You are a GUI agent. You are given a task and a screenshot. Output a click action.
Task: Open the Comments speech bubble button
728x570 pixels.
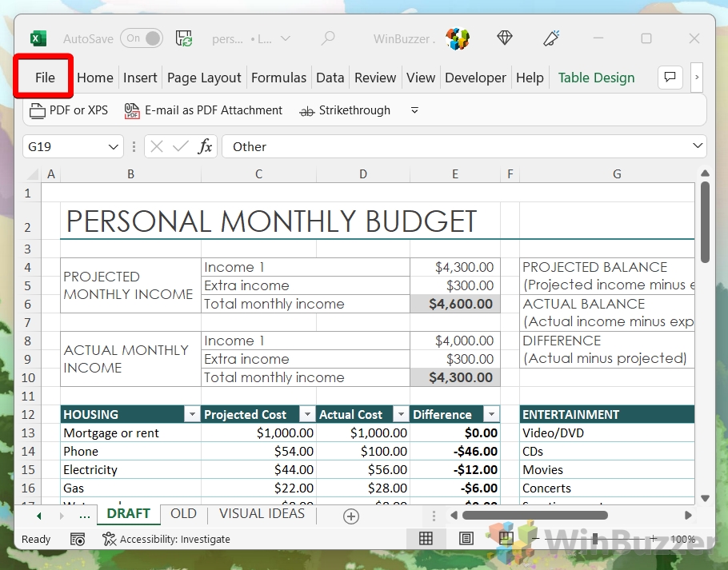670,78
